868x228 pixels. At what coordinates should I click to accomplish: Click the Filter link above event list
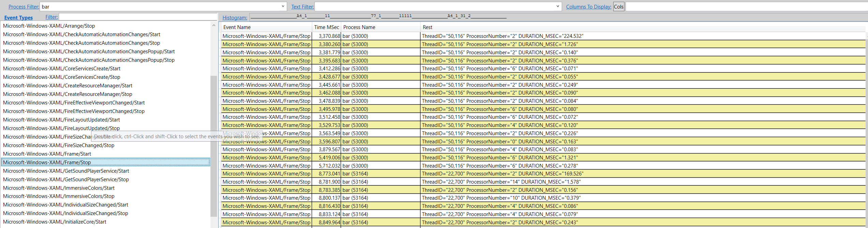[x=52, y=17]
